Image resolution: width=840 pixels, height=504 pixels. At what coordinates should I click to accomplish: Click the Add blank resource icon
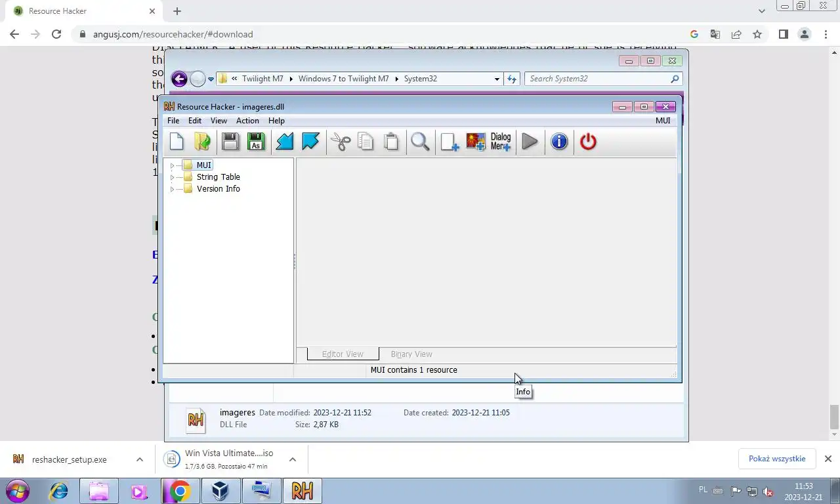[x=450, y=142]
